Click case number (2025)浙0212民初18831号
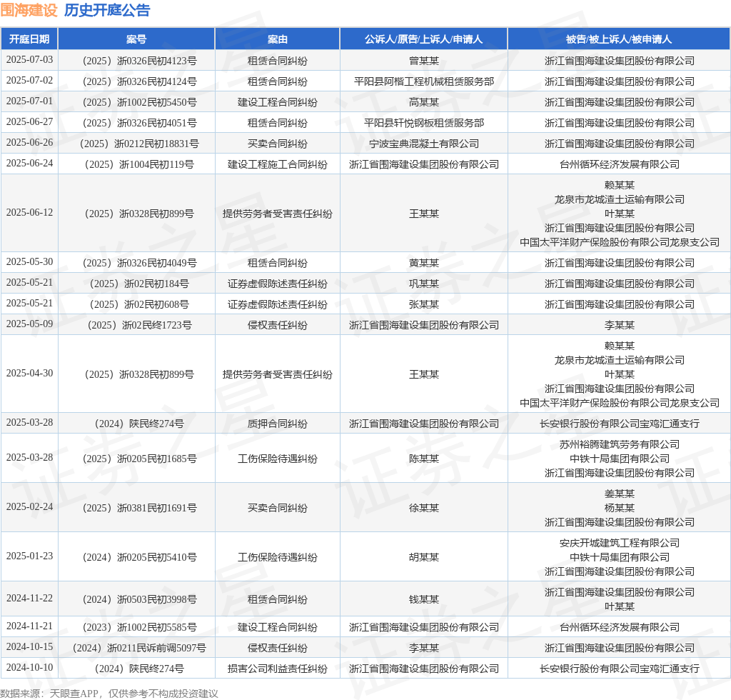 (139, 143)
